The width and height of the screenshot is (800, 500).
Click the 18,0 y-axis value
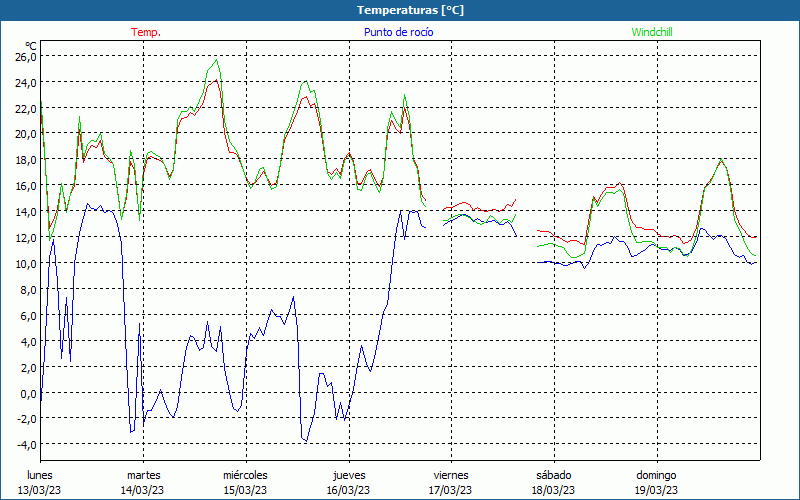point(26,160)
